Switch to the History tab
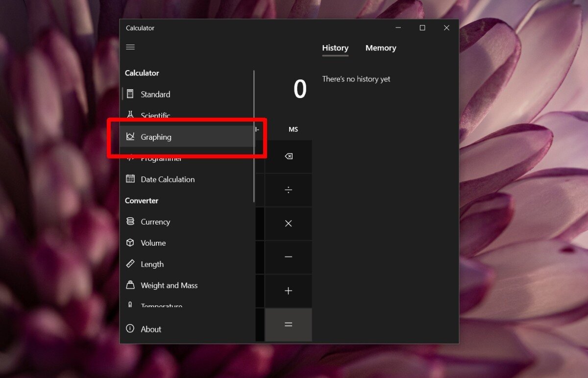 coord(335,48)
